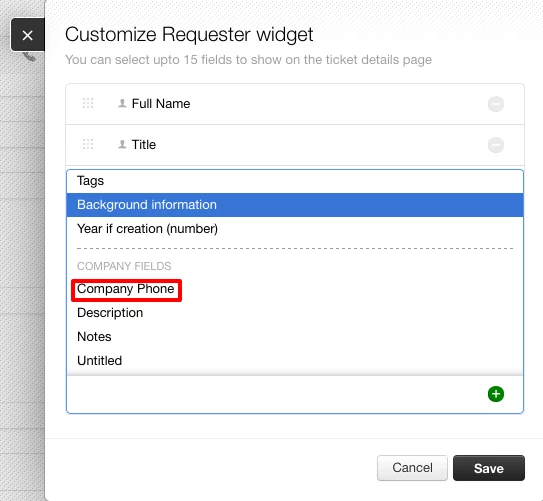Pick Company Phone from company fields
The width and height of the screenshot is (543, 501).
coord(295,289)
